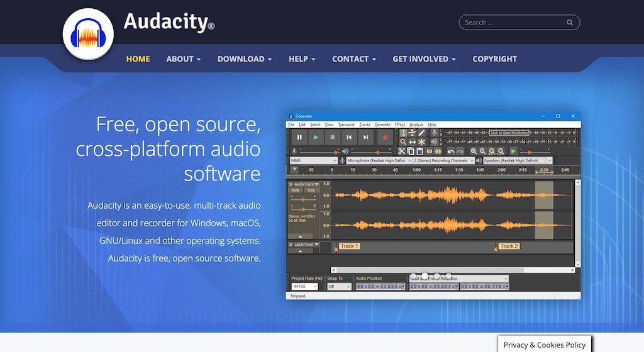Click the Privacy & Cookies Policy button

545,344
